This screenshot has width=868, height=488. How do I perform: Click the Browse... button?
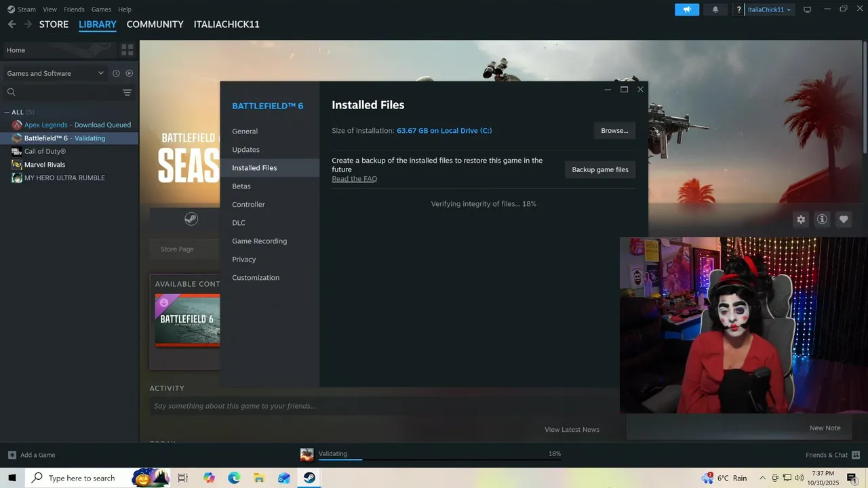[x=614, y=131]
